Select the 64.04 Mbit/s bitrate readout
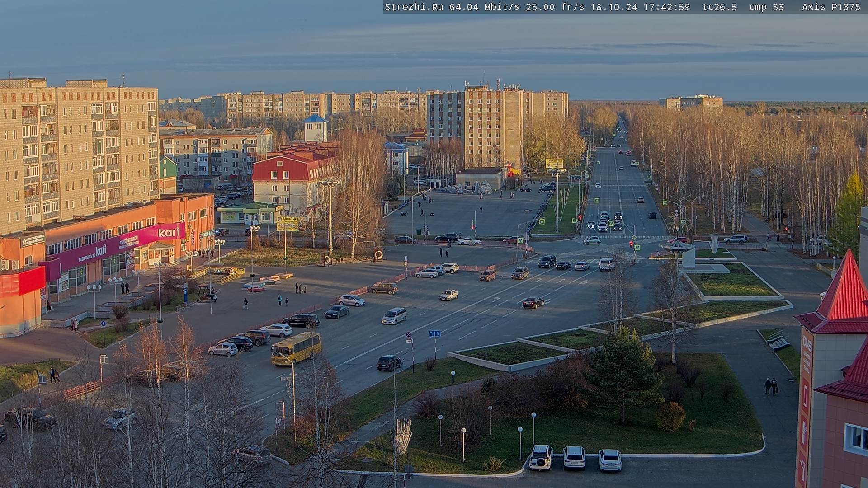Viewport: 868px width, 488px height. click(484, 7)
